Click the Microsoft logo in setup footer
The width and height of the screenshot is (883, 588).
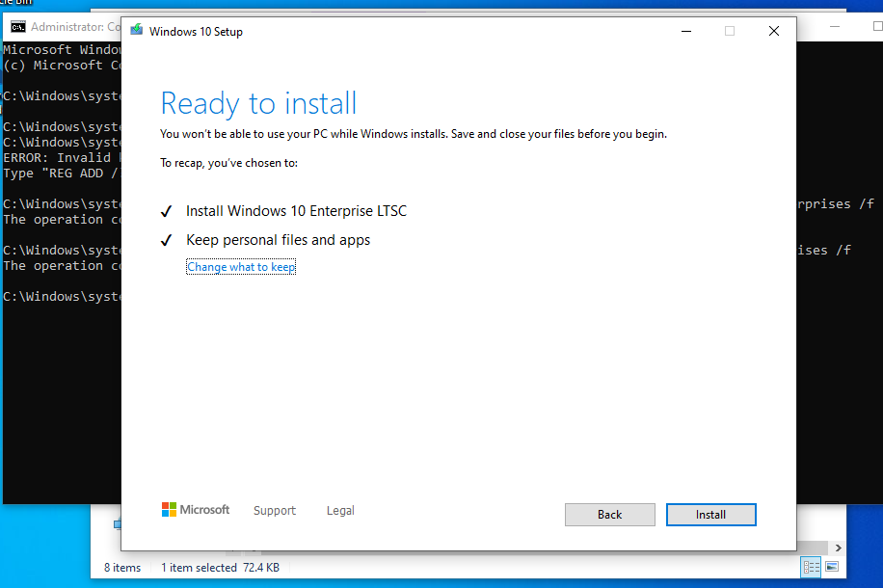pos(196,510)
